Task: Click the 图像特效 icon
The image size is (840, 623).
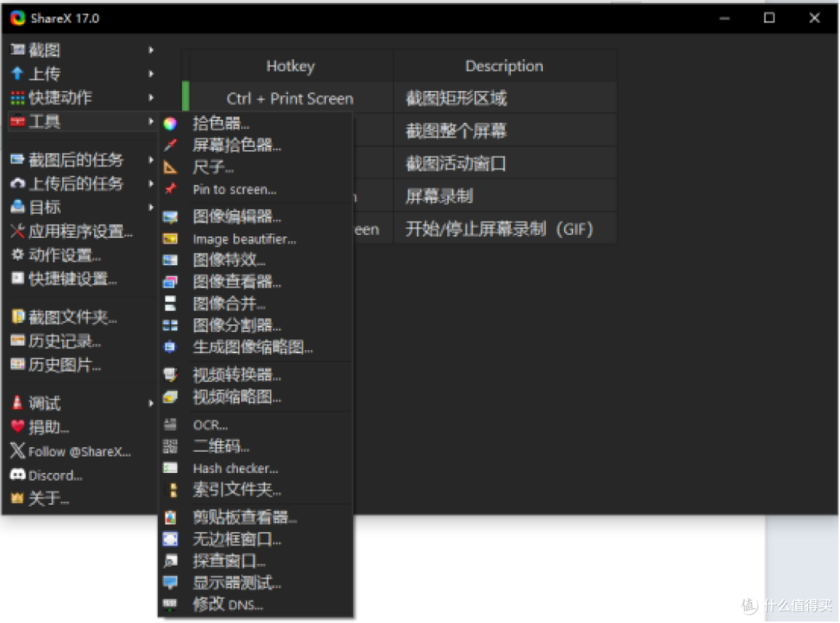Action: pos(170,261)
